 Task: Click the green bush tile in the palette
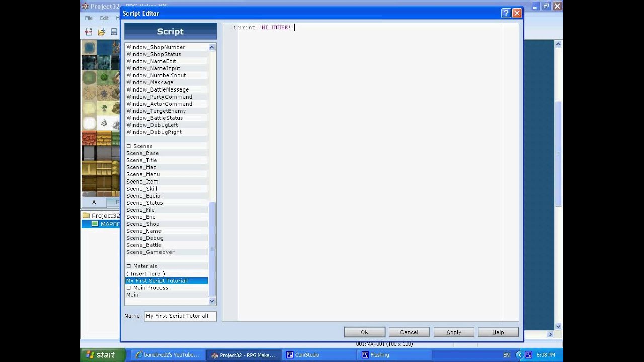point(104,77)
